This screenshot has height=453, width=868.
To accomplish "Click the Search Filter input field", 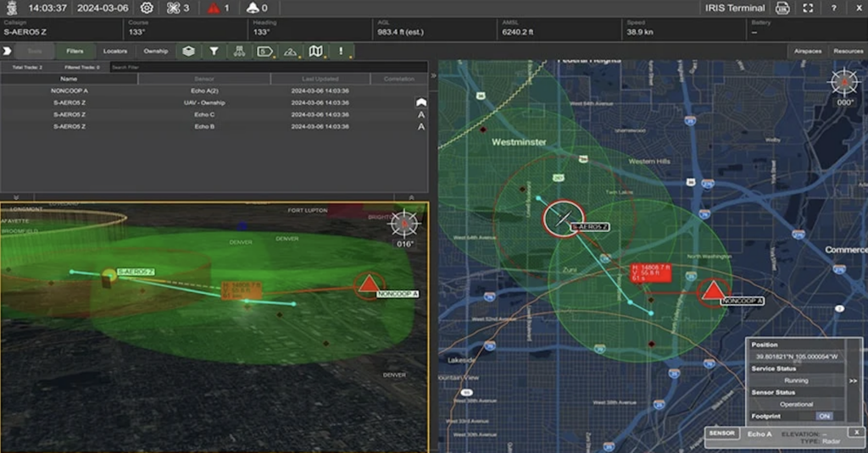I will 269,67.
